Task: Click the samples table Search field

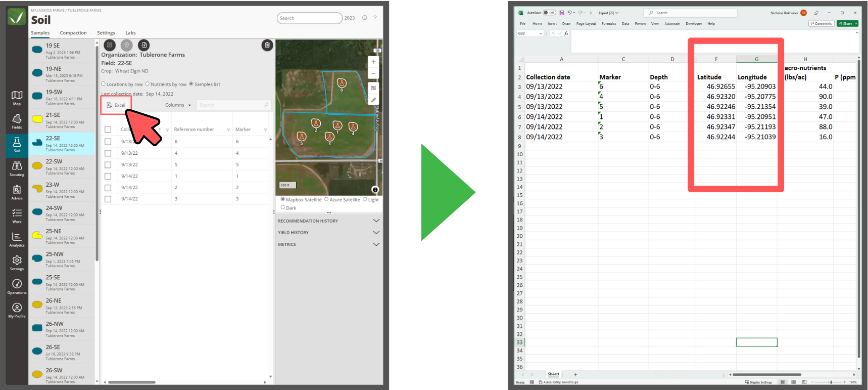Action: pyautogui.click(x=233, y=105)
